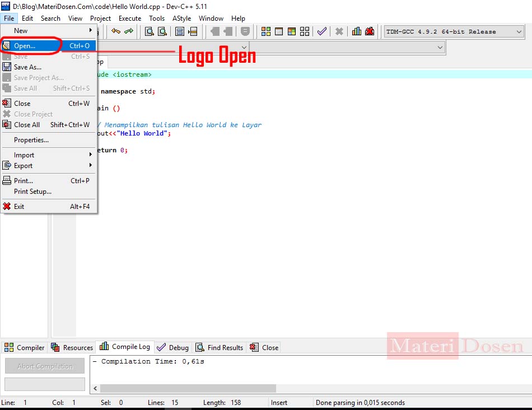Click the Compile & Run colored icon
The height and width of the screenshot is (410, 532).
point(292,31)
